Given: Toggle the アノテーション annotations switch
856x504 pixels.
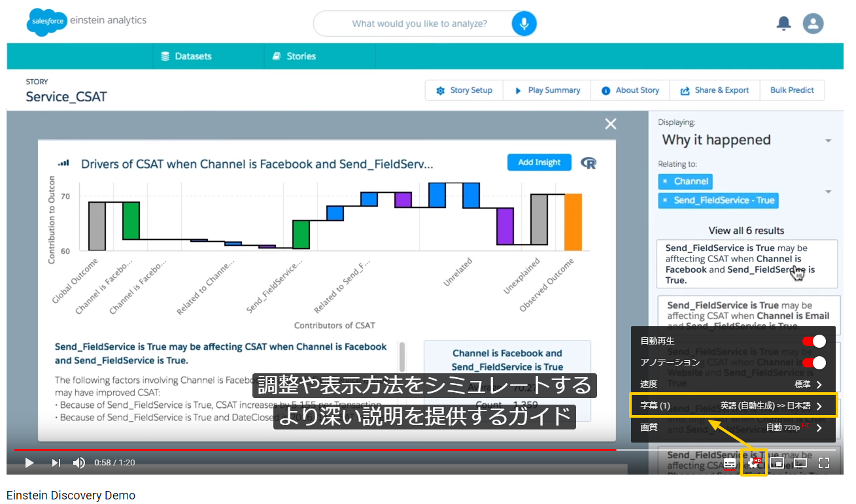Looking at the screenshot, I should (813, 363).
